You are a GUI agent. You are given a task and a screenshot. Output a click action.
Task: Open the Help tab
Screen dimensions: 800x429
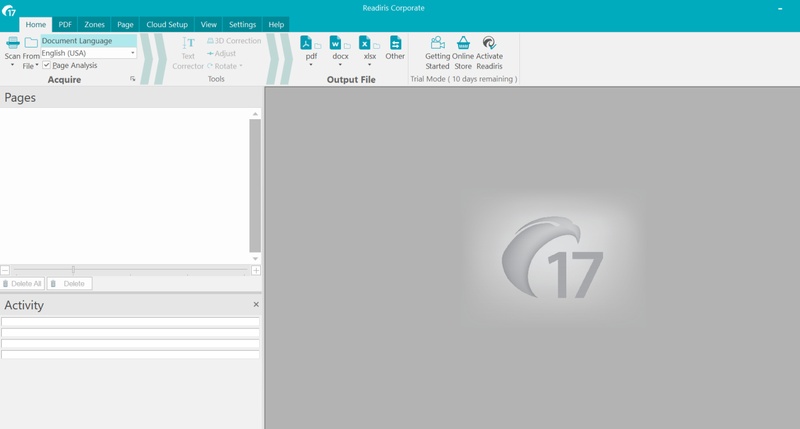276,24
